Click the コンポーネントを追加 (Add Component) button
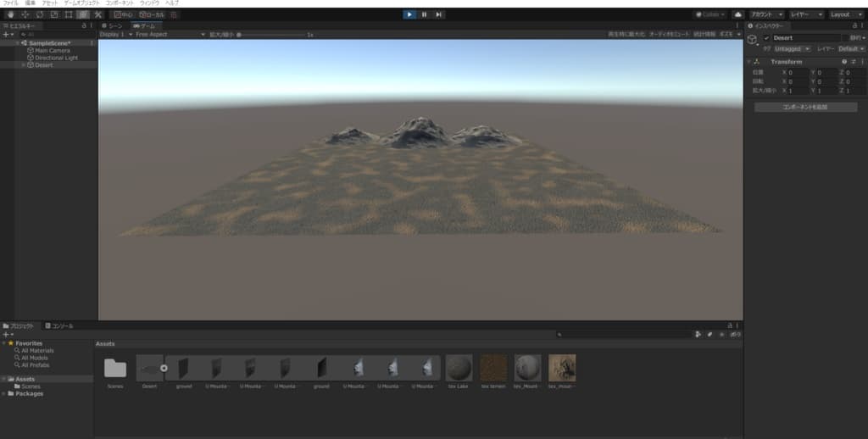Image resolution: width=868 pixels, height=439 pixels. coord(804,107)
